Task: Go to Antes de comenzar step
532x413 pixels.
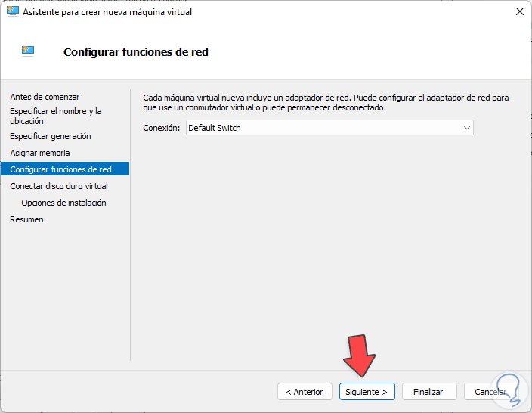Action: click(x=45, y=97)
